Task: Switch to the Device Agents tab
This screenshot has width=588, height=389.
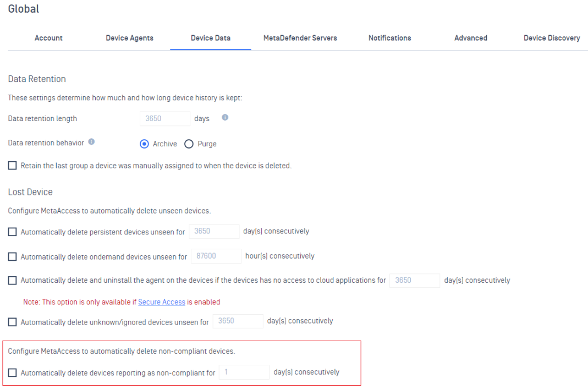Action: click(129, 38)
